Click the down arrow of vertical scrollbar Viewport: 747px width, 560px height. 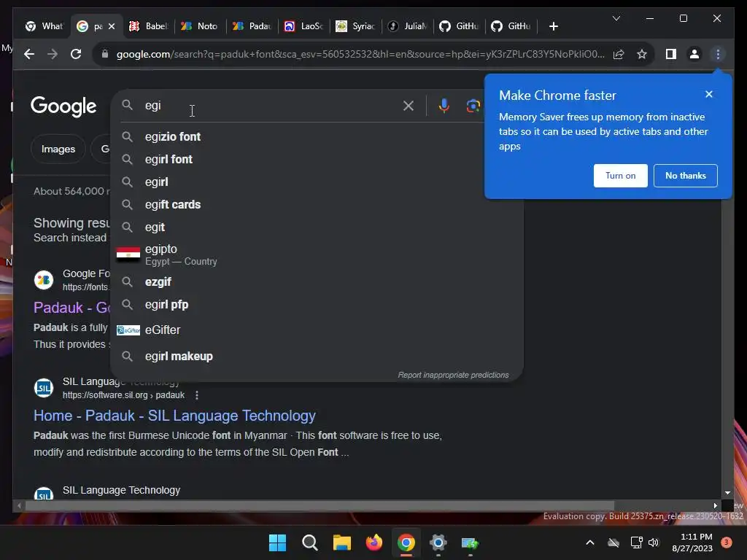point(727,493)
